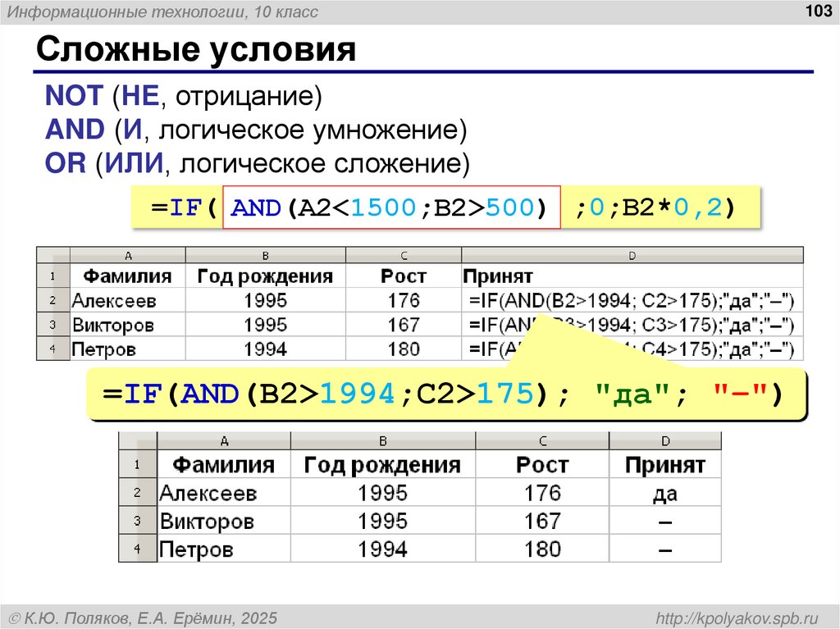Select column A header in lower spreadsheet
Viewport: 840px width, 629px height.
pos(224,440)
